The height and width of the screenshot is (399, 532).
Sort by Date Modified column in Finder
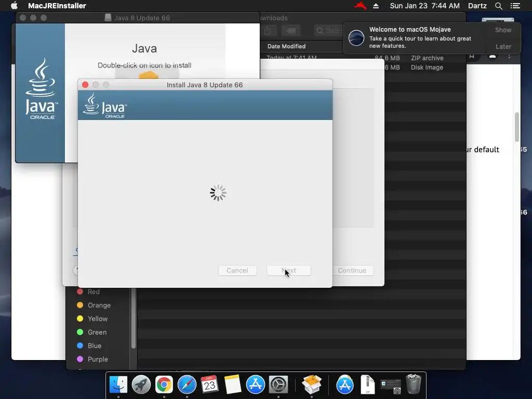[x=286, y=46]
